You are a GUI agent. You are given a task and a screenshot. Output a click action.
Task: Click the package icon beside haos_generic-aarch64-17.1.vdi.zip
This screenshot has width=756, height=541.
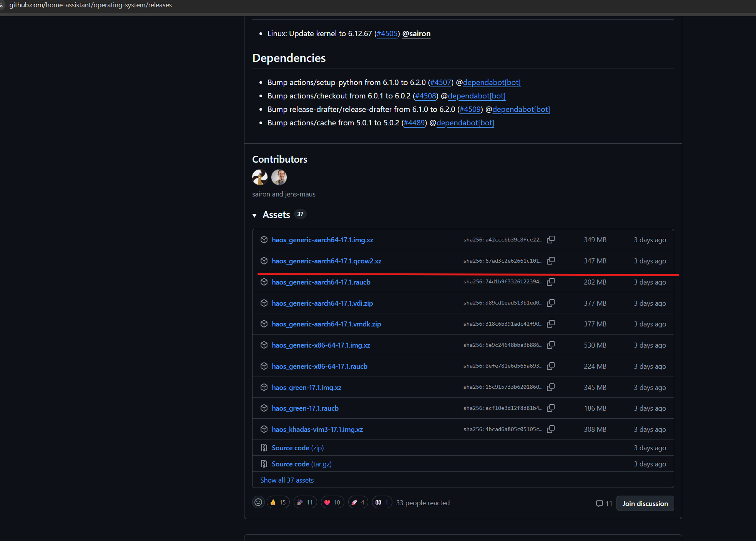pos(264,303)
